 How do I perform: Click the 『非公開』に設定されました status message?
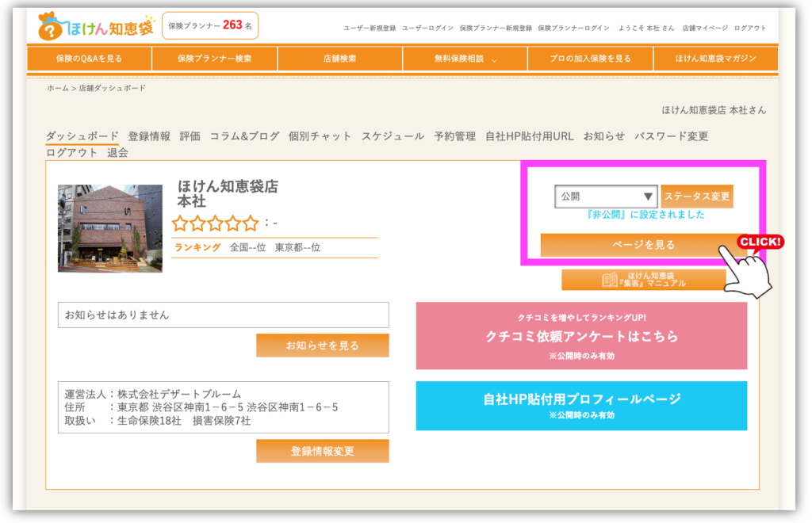point(645,215)
